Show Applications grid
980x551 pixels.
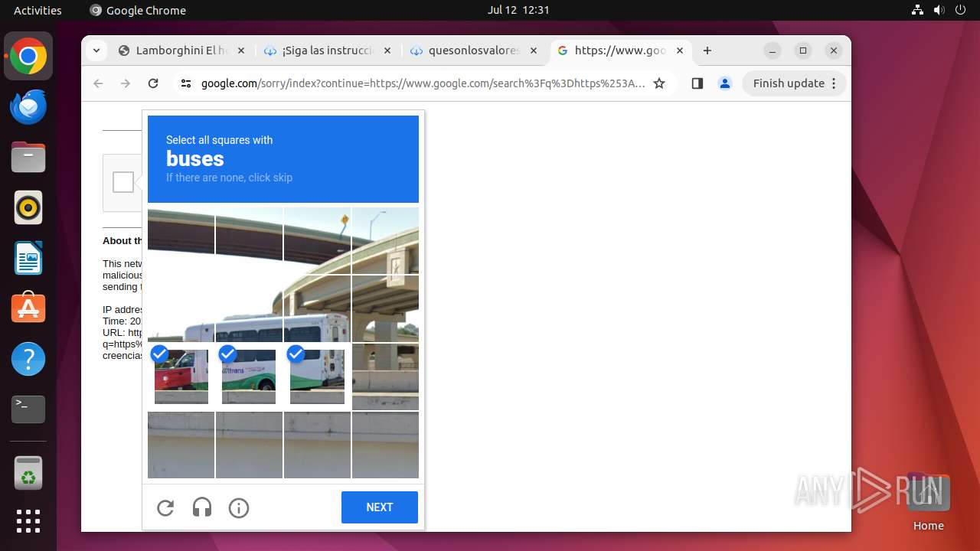tap(28, 521)
